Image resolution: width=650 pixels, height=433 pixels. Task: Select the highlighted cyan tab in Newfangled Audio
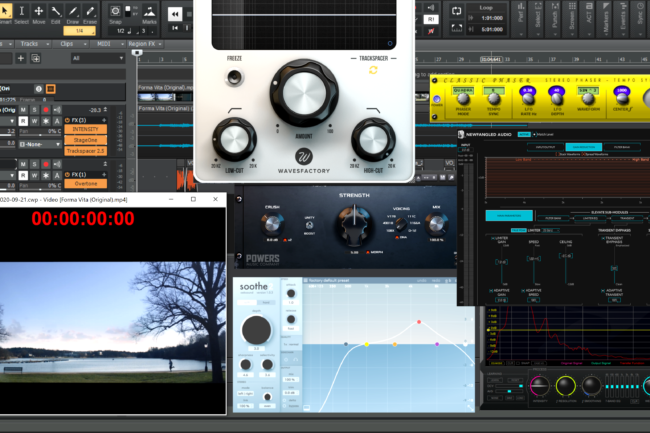pos(583,147)
